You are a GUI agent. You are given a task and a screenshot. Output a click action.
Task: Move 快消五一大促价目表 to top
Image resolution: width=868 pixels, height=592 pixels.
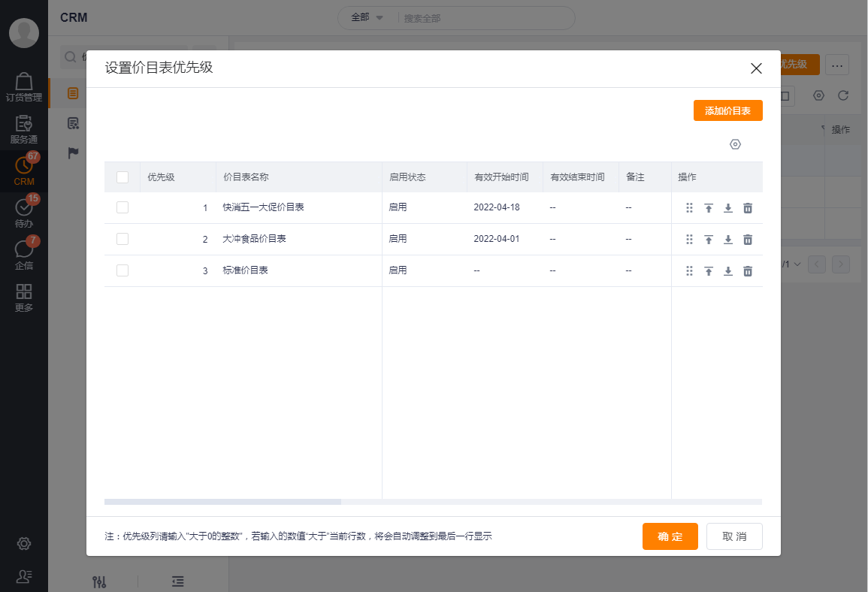coord(709,208)
